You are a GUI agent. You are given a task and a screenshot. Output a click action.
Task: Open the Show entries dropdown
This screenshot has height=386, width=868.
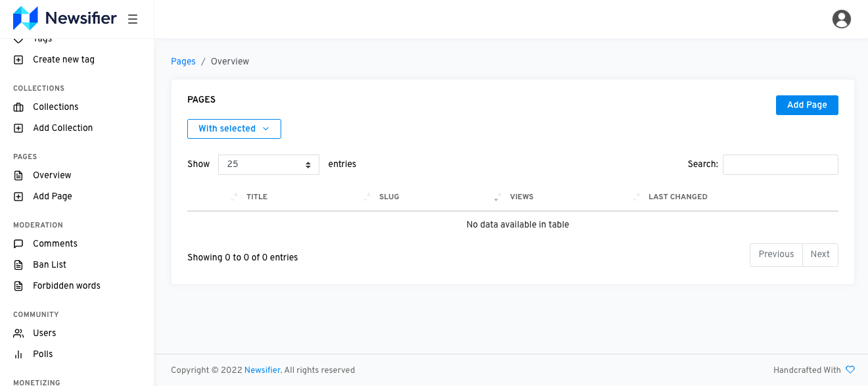(x=268, y=164)
